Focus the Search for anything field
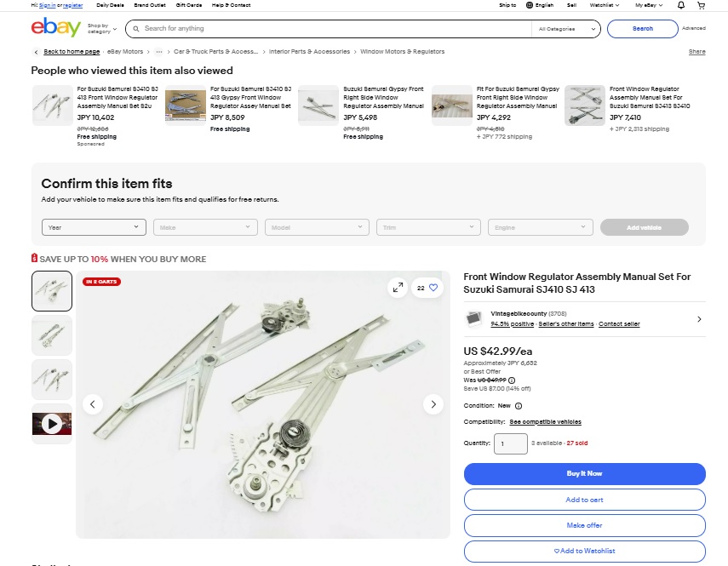 (x=336, y=29)
